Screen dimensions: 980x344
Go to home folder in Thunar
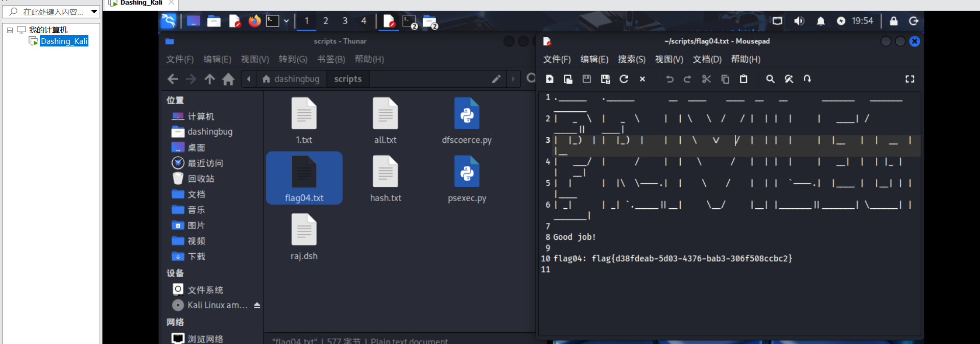(x=228, y=79)
